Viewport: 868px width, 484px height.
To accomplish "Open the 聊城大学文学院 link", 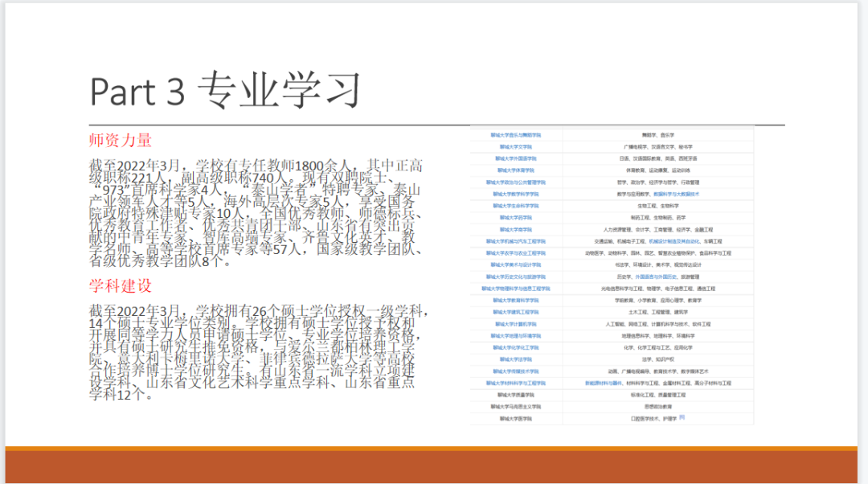I will (516, 147).
